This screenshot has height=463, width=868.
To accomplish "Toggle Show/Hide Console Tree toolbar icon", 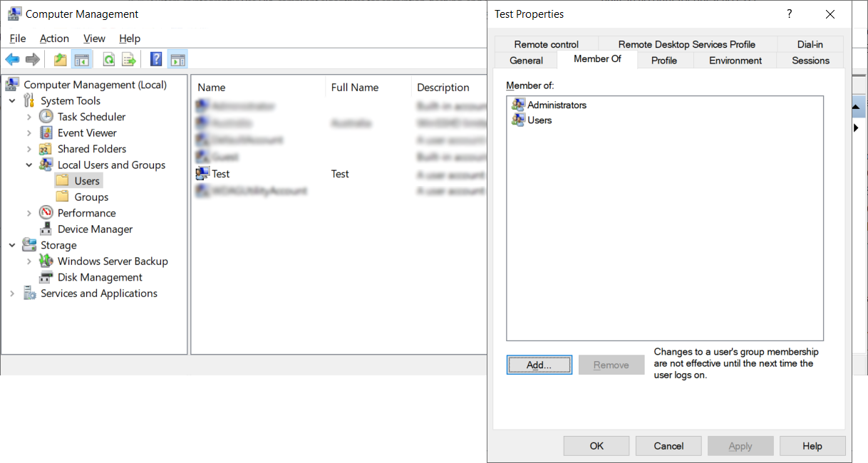I will (81, 60).
